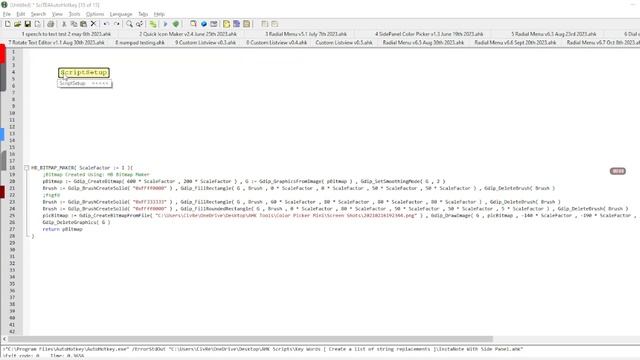
Task: Switch to Radial Menu v5.1 July tab
Action: pos(306,34)
